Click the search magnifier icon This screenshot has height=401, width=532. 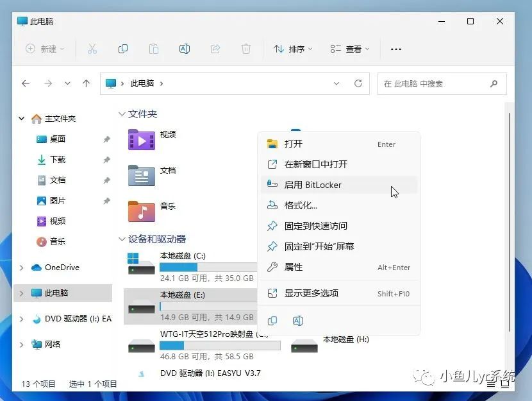[x=494, y=83]
